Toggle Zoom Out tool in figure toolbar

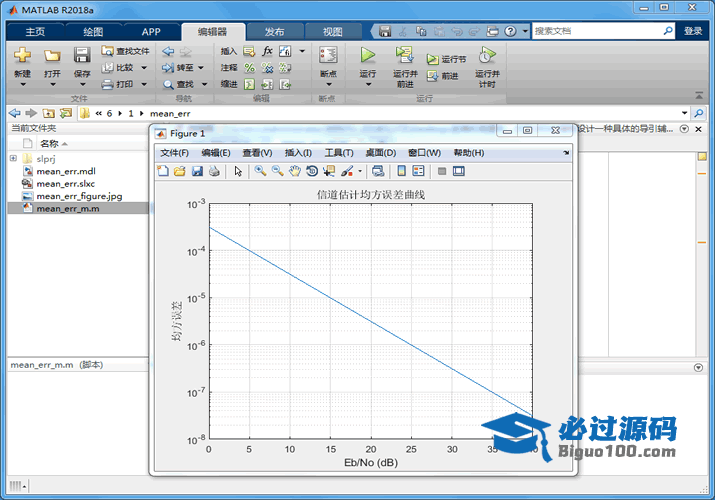[277, 171]
